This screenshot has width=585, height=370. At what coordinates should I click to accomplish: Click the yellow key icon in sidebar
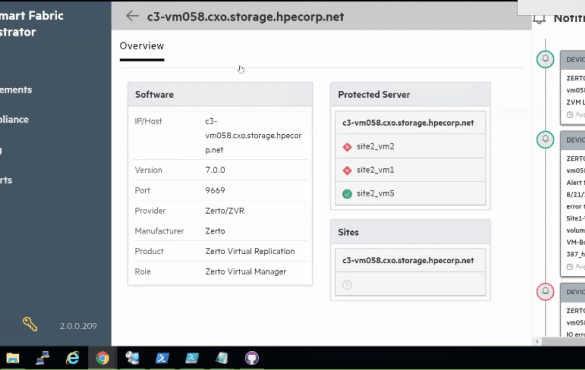click(30, 324)
